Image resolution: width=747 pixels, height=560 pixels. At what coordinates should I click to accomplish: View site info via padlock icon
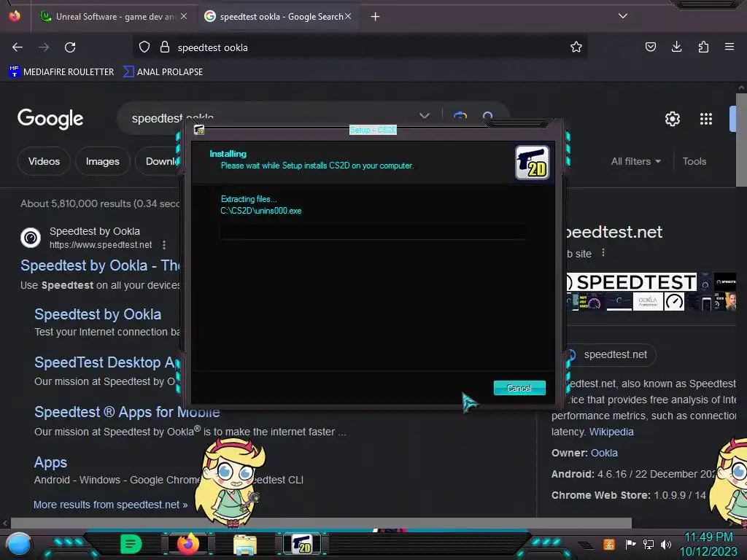coord(165,47)
